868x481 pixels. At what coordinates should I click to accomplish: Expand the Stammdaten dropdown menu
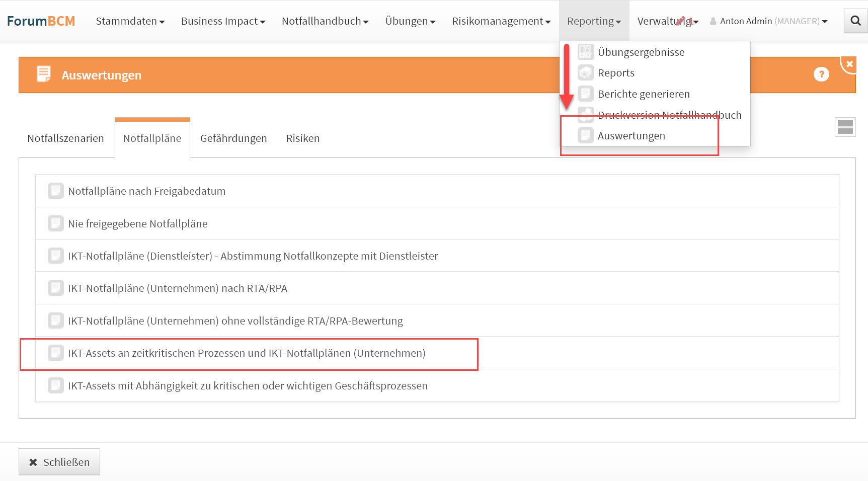130,21
